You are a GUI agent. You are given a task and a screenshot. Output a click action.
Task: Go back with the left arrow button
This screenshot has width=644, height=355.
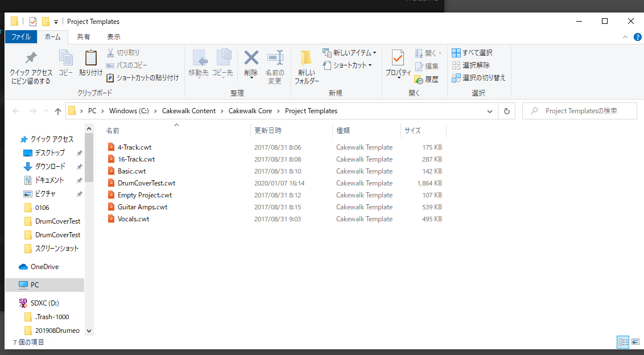(x=16, y=111)
